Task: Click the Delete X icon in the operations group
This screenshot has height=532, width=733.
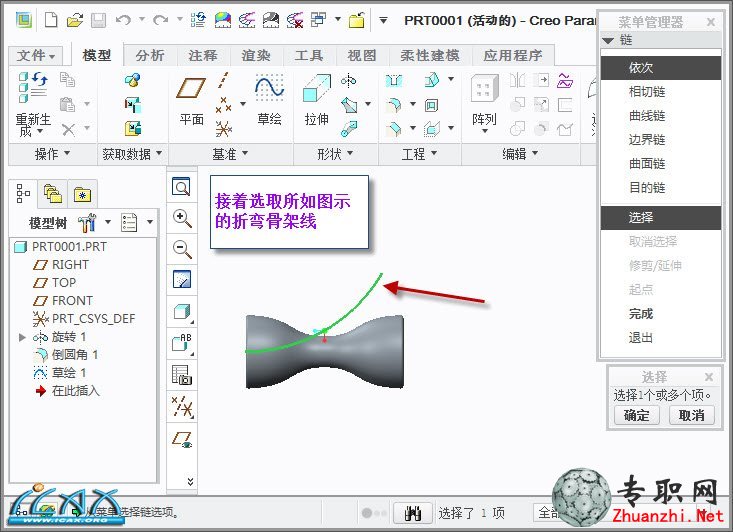Action: pyautogui.click(x=69, y=129)
